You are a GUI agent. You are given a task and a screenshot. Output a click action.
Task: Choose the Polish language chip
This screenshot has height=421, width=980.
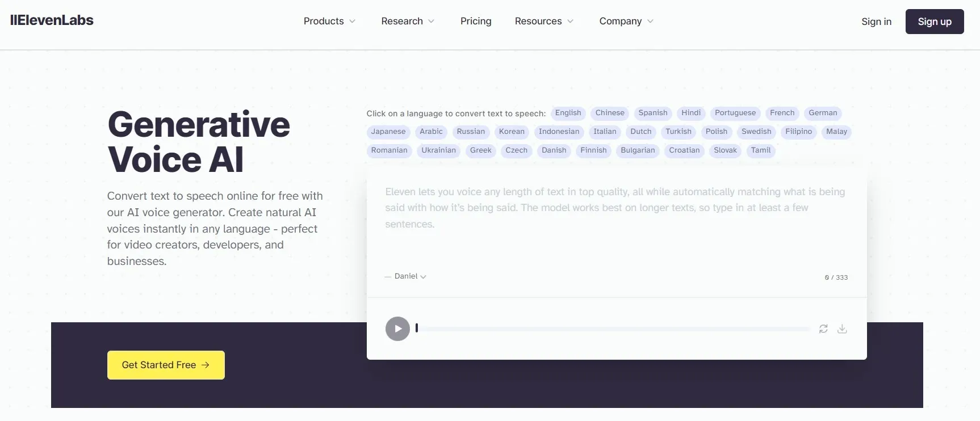(717, 132)
